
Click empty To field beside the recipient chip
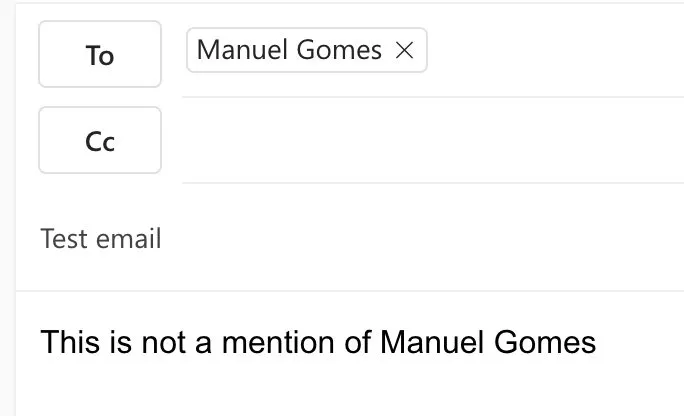[x=550, y=51]
